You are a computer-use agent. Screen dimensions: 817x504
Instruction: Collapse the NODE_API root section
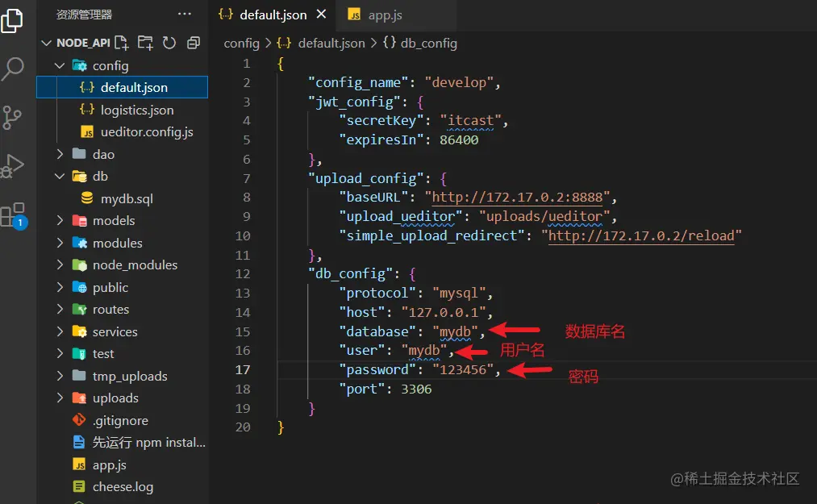point(46,43)
